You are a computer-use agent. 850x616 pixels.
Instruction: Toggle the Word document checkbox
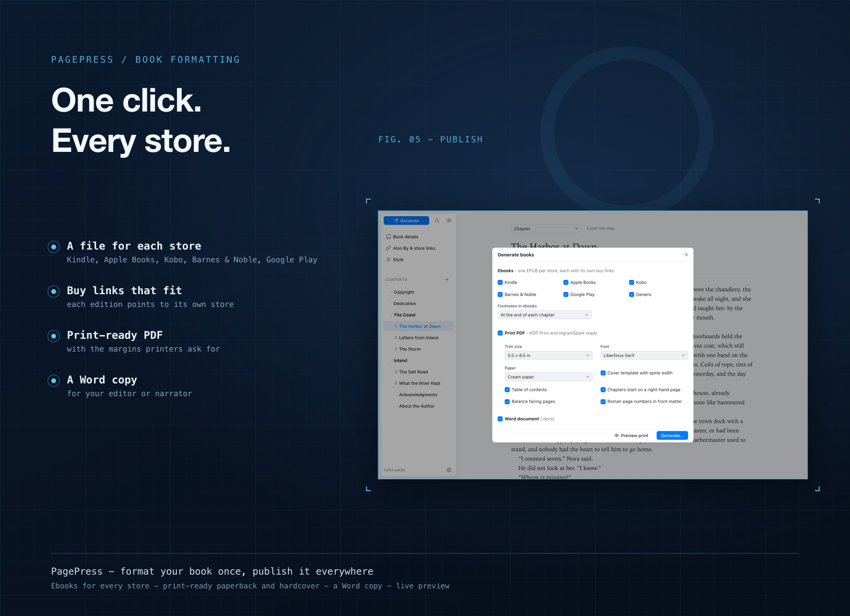(x=500, y=419)
